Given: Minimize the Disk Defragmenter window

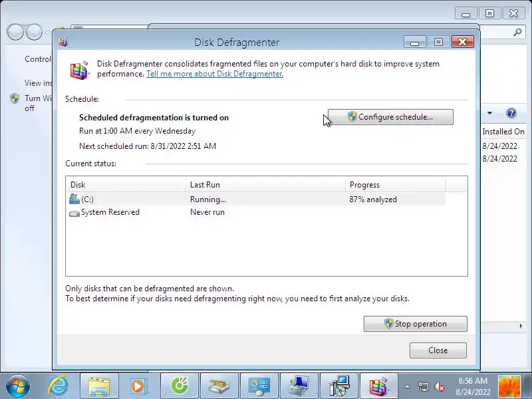Looking at the screenshot, I should pos(414,42).
